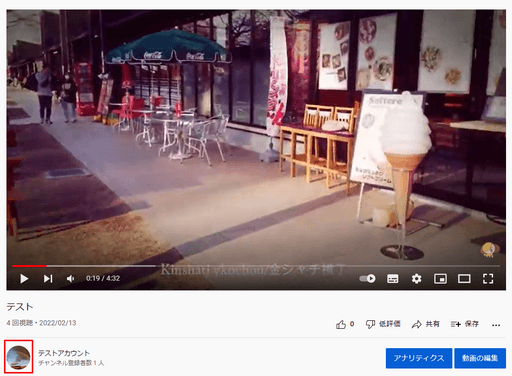Screen dimensions: 512x376
Task: Click the 低評価 dislike button
Action: click(383, 324)
